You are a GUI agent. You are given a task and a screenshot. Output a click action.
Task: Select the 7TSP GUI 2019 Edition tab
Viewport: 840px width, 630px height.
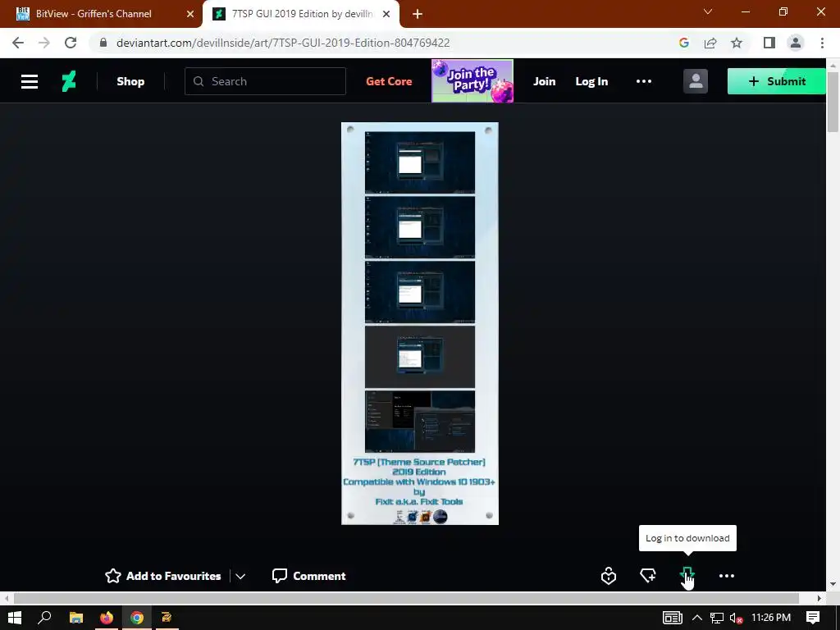pyautogui.click(x=302, y=14)
